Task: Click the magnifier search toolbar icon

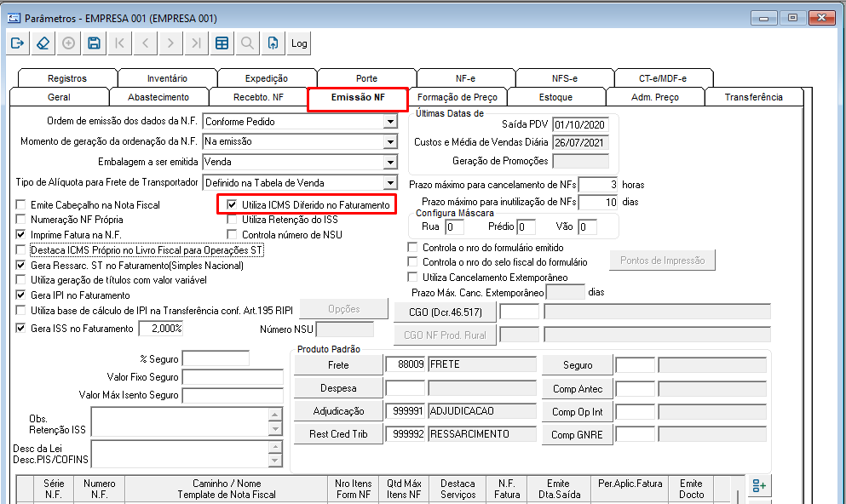Action: point(247,43)
